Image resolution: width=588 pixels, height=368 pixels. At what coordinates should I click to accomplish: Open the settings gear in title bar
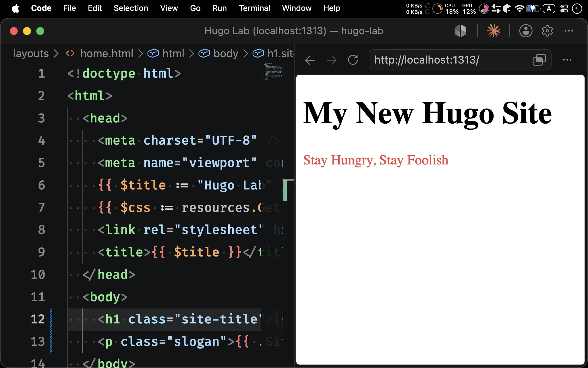(x=547, y=31)
